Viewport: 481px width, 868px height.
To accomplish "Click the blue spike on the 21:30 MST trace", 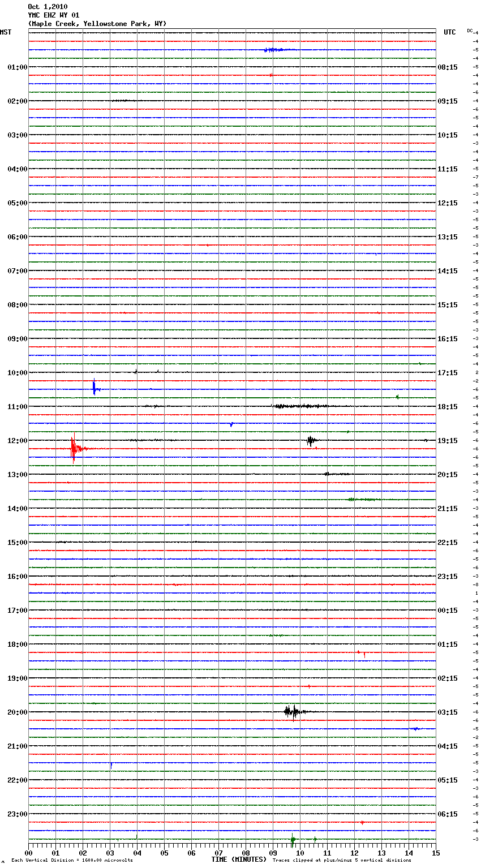I will [x=111, y=765].
